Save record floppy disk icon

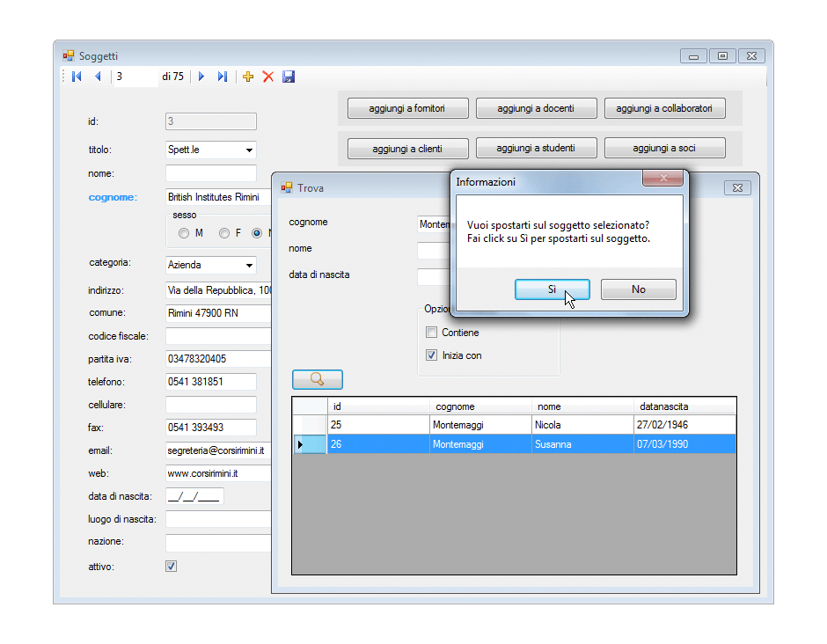[289, 77]
